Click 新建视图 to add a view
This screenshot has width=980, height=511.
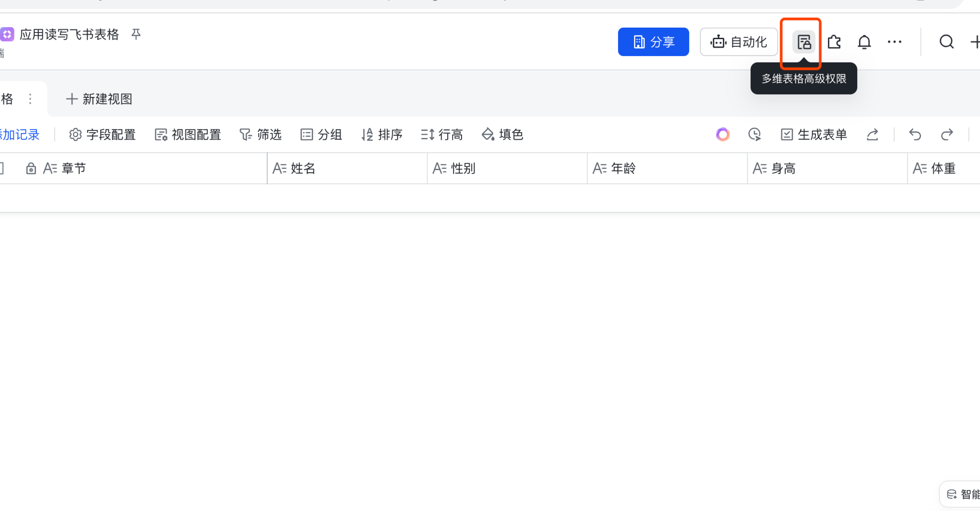click(99, 99)
